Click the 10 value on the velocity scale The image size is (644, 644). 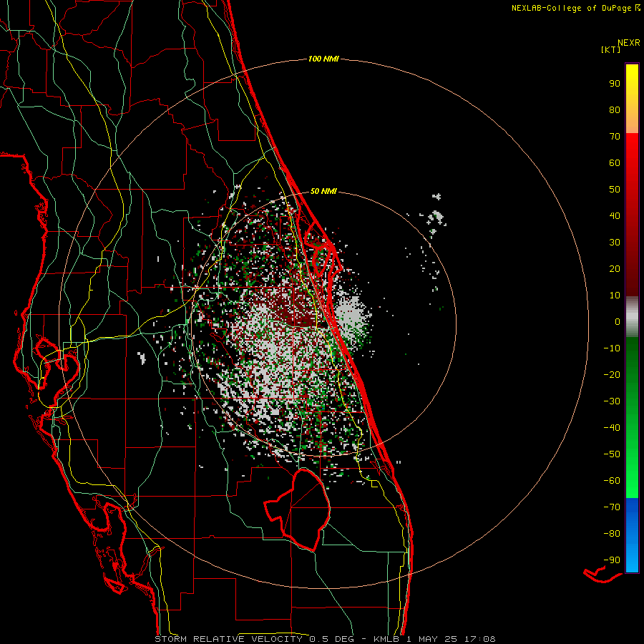(x=615, y=296)
